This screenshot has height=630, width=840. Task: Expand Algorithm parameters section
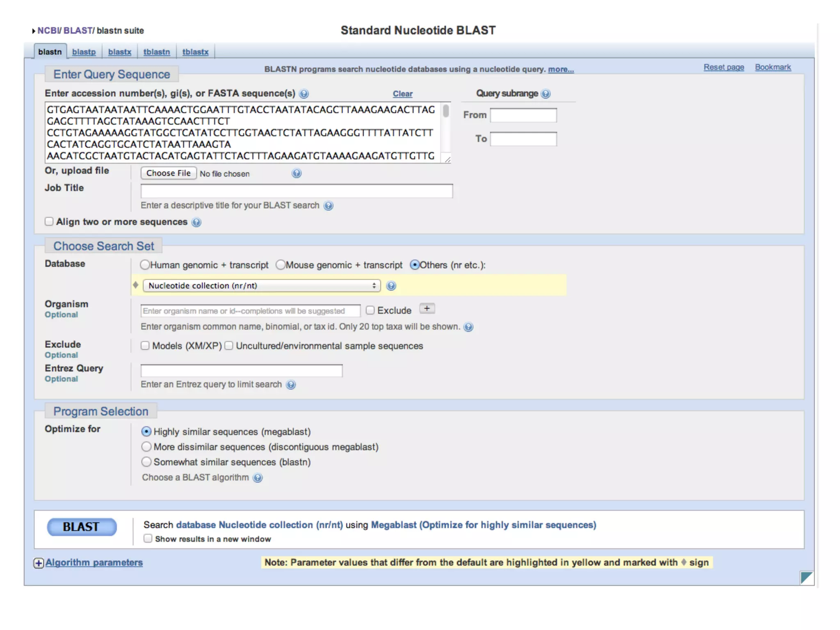click(94, 563)
